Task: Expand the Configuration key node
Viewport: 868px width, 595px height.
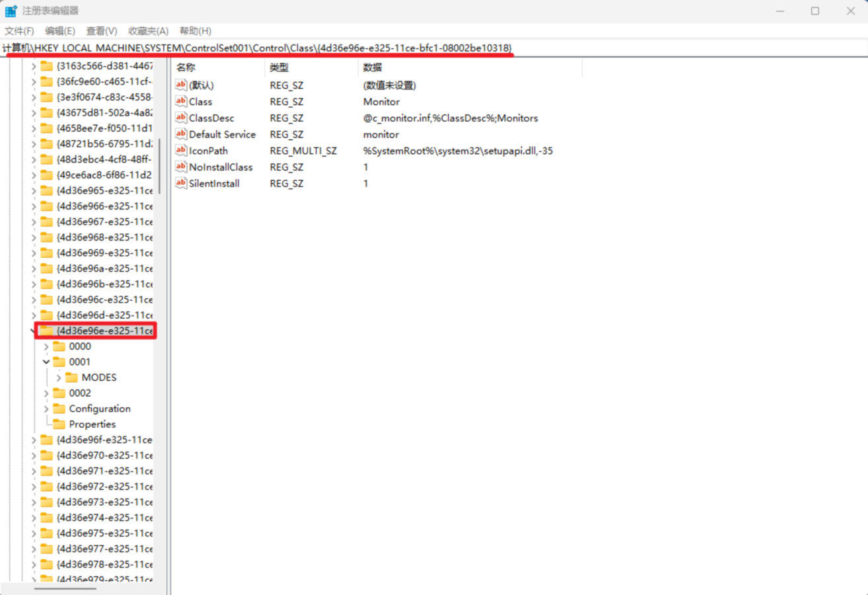Action: coord(46,409)
